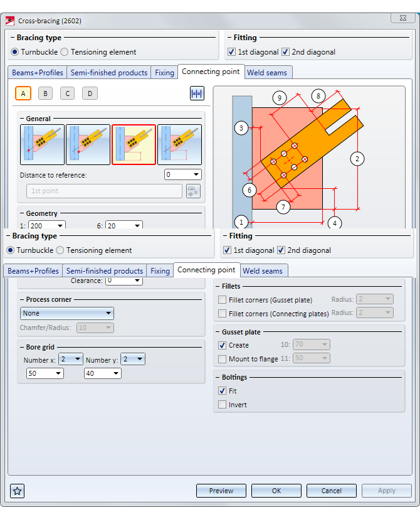The height and width of the screenshot is (507, 420).
Task: Click the 1st point input field
Action: 104,191
